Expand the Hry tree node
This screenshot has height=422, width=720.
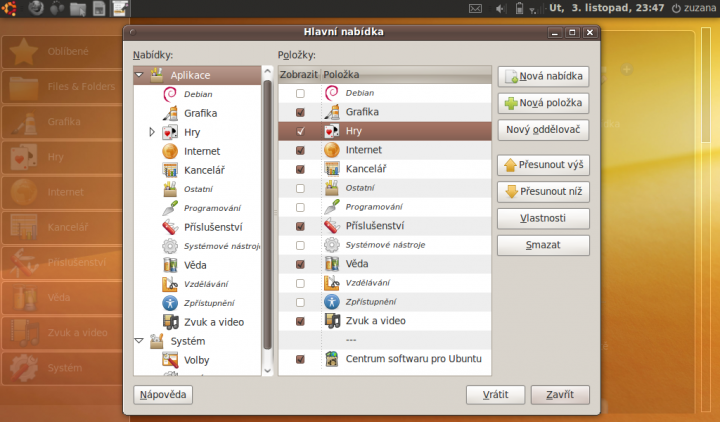pyautogui.click(x=152, y=132)
